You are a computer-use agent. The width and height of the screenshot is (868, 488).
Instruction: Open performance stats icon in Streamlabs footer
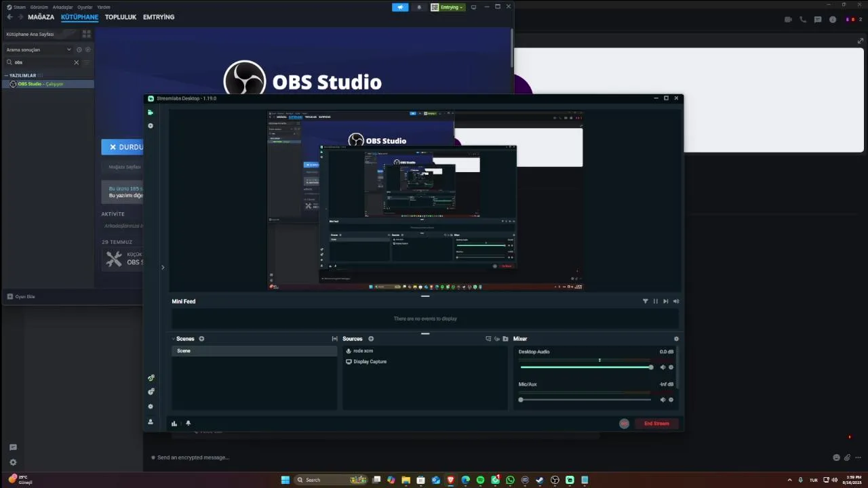point(174,424)
